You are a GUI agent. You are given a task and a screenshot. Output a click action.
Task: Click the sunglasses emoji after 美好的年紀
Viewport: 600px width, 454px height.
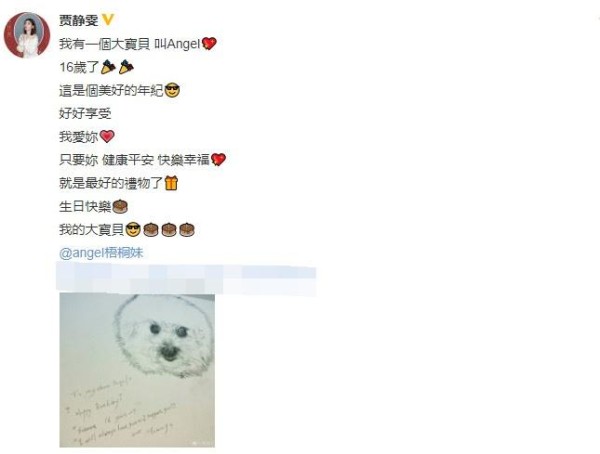tap(172, 90)
